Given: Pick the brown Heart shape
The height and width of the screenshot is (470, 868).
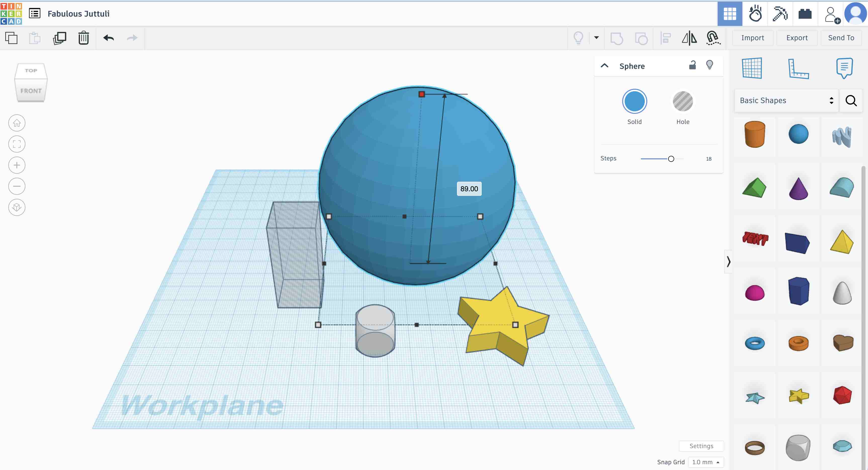Looking at the screenshot, I should click(843, 342).
